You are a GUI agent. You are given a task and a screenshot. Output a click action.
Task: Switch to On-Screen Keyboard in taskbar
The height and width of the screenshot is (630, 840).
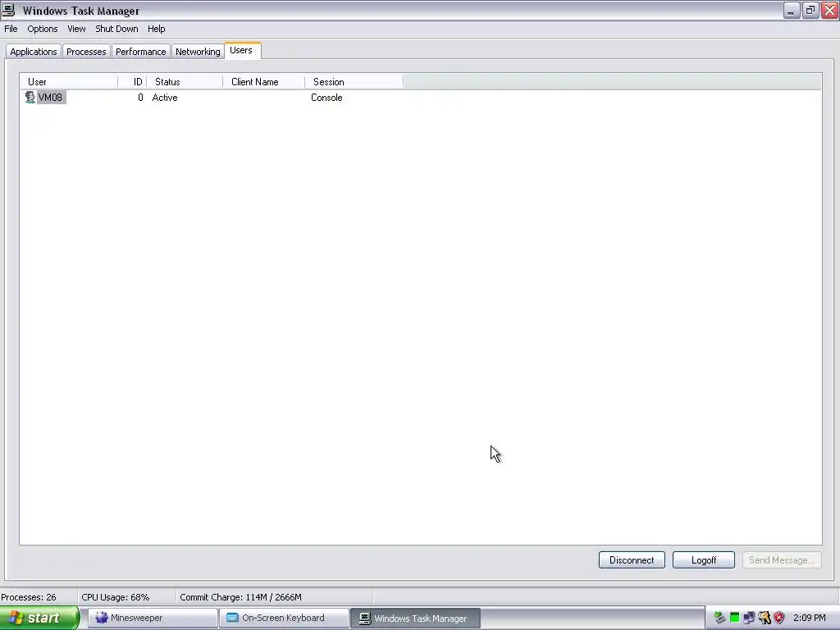(x=284, y=618)
